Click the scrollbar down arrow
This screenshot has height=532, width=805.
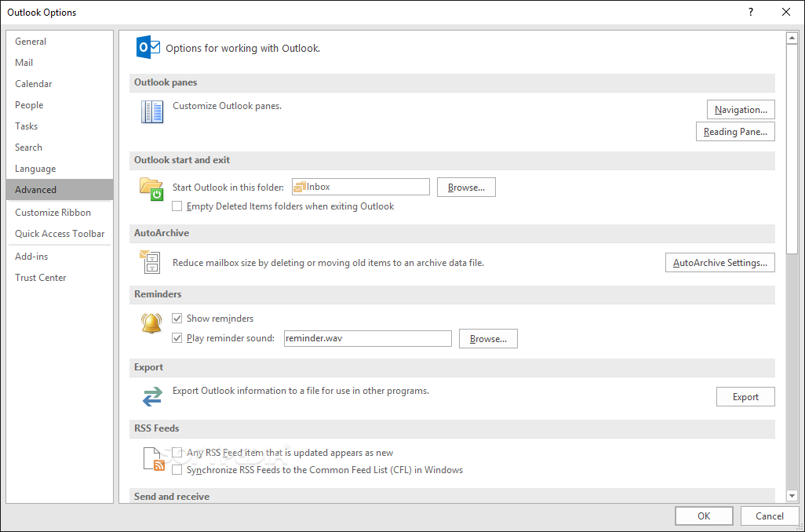tap(792, 496)
